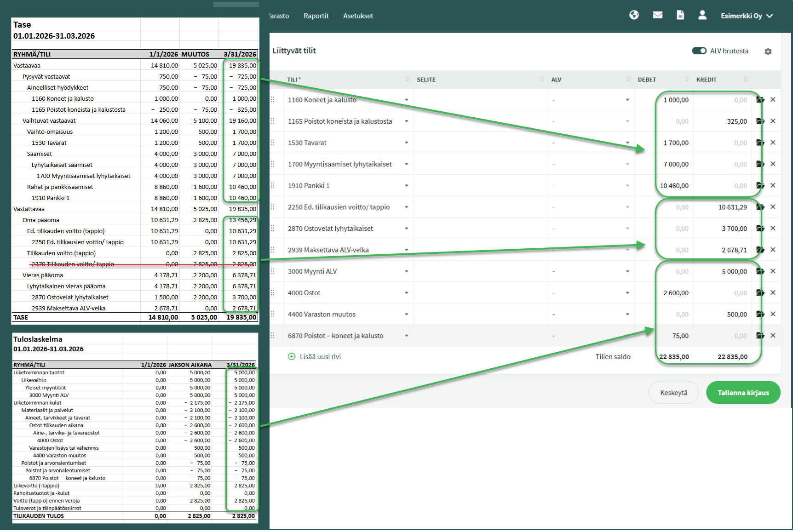Image resolution: width=793 pixels, height=532 pixels.
Task: Click folder icon on 1160 Koneet ja kalusto row
Action: [760, 100]
